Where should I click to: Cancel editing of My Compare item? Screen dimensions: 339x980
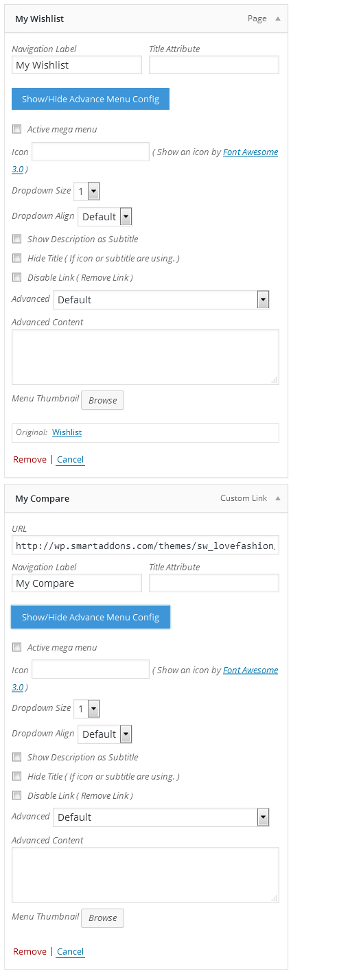[x=71, y=952]
